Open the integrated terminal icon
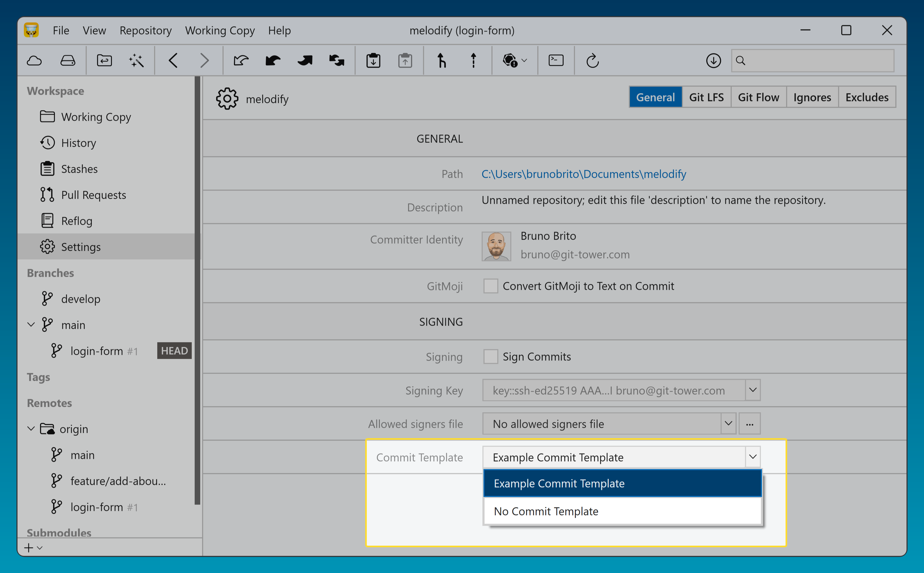The image size is (924, 573). point(555,60)
